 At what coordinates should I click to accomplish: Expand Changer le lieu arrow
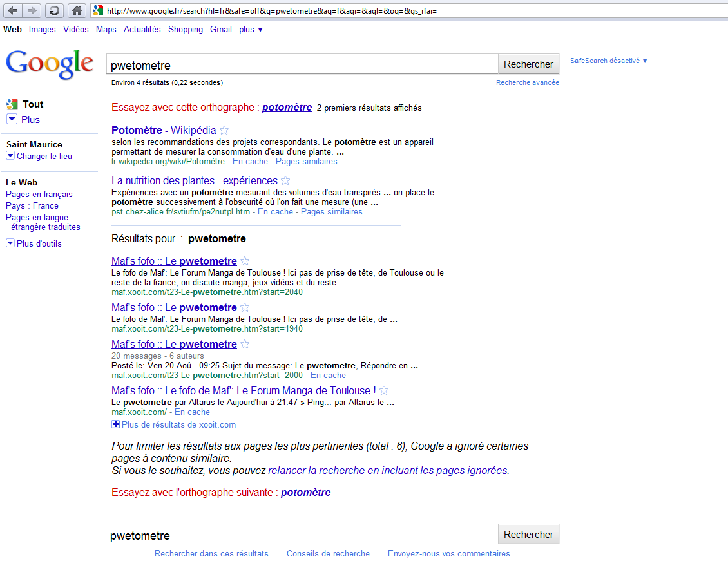pyautogui.click(x=10, y=156)
